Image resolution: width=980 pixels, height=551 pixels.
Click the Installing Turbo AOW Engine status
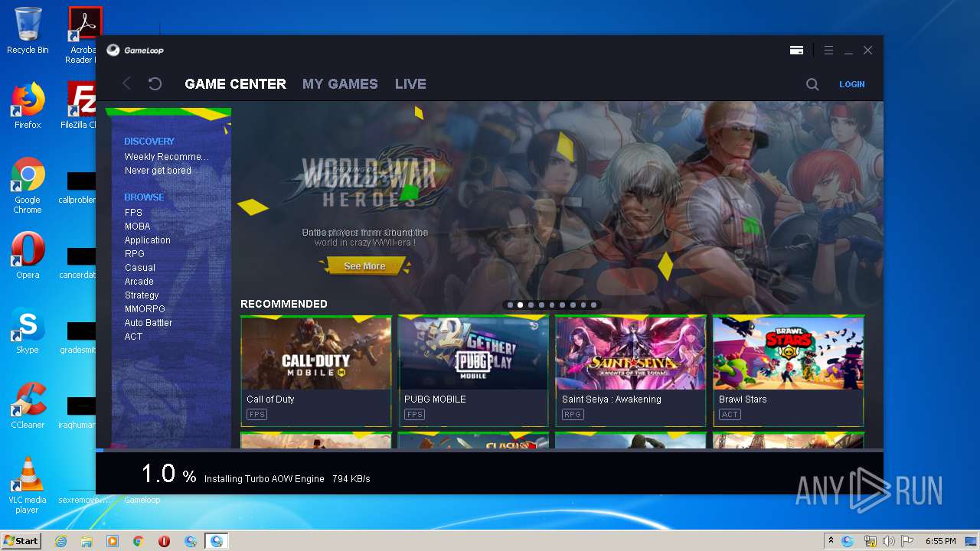[x=264, y=479]
